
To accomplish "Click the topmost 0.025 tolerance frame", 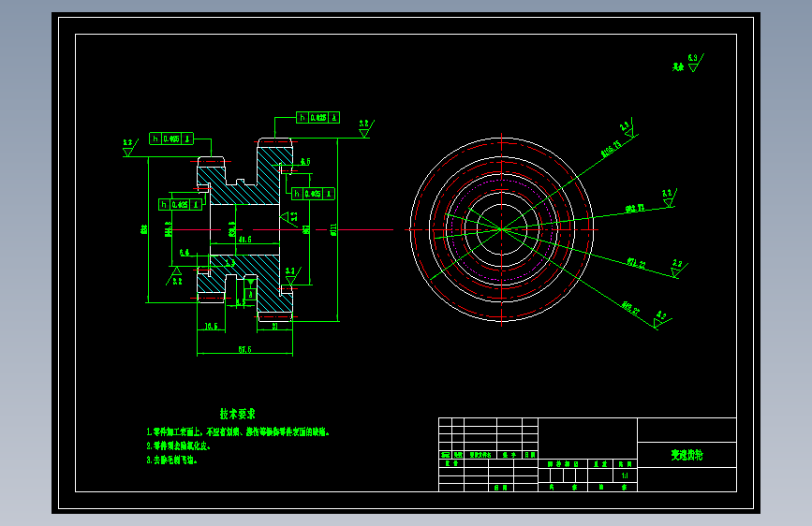I will coord(318,118).
